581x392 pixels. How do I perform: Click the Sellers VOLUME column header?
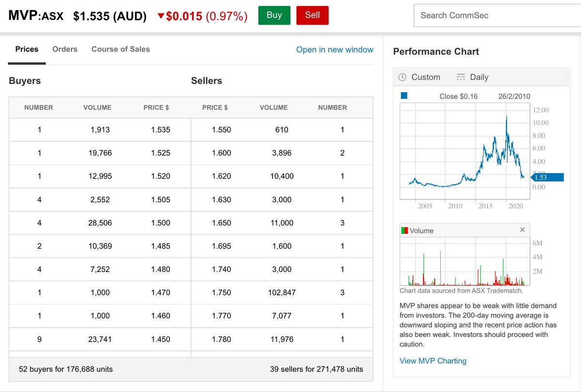coord(274,107)
